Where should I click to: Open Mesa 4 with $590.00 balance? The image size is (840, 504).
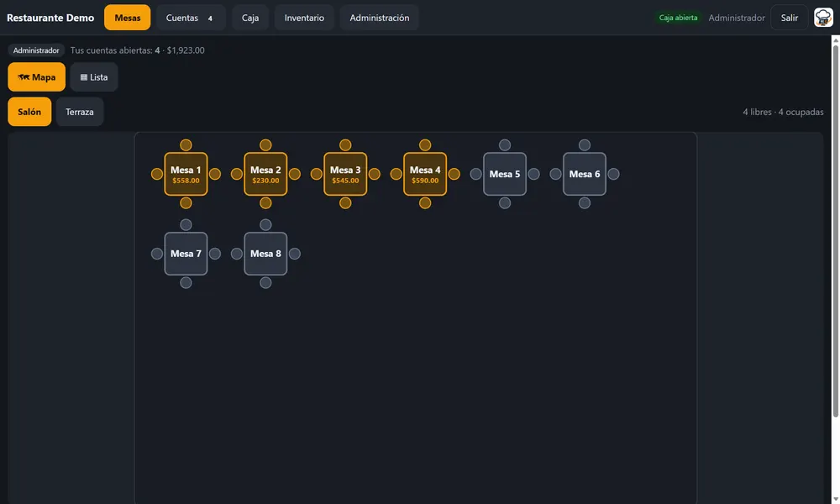coord(425,174)
